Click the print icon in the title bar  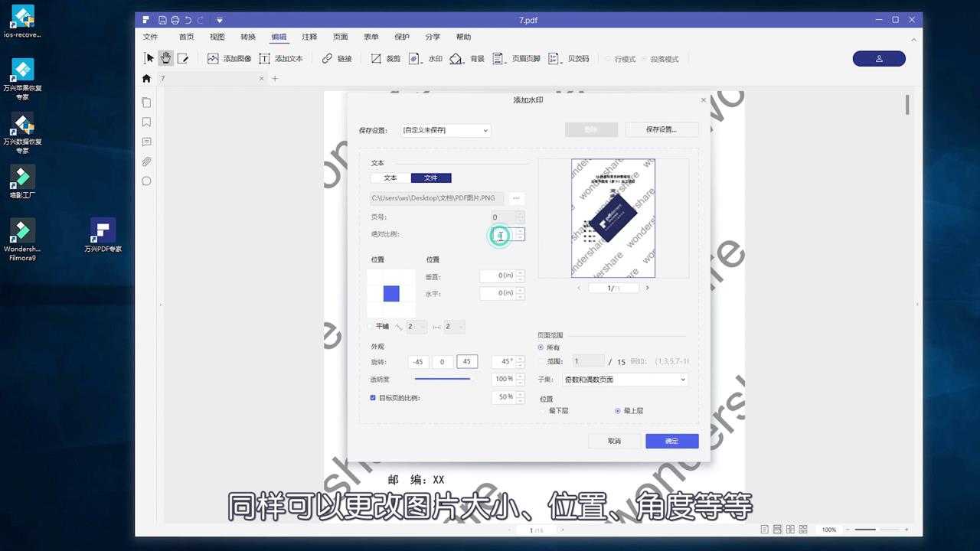(x=175, y=20)
